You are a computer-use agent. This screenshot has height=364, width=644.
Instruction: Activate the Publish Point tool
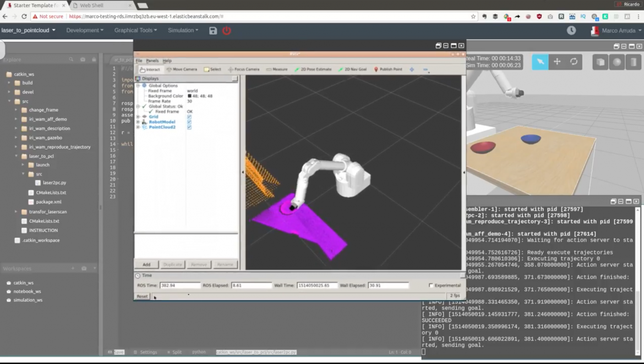pos(388,69)
